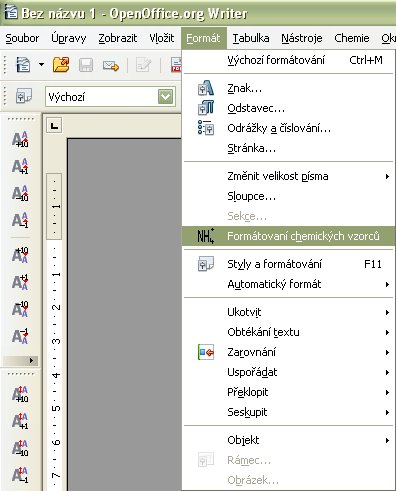The width and height of the screenshot is (396, 491).
Task: Close the open Formát menu via its title
Action: 203,38
